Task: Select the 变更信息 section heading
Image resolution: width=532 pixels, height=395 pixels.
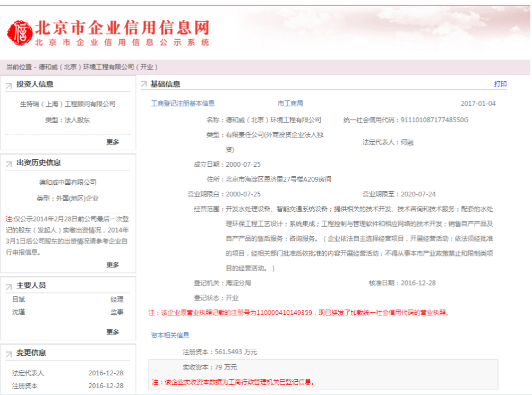Action: pos(31,353)
